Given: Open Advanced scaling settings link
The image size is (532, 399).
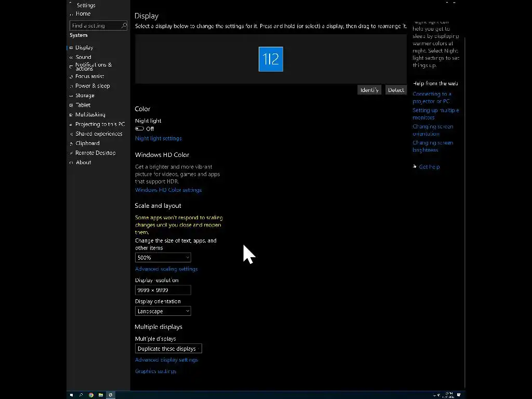Looking at the screenshot, I should pyautogui.click(x=166, y=269).
